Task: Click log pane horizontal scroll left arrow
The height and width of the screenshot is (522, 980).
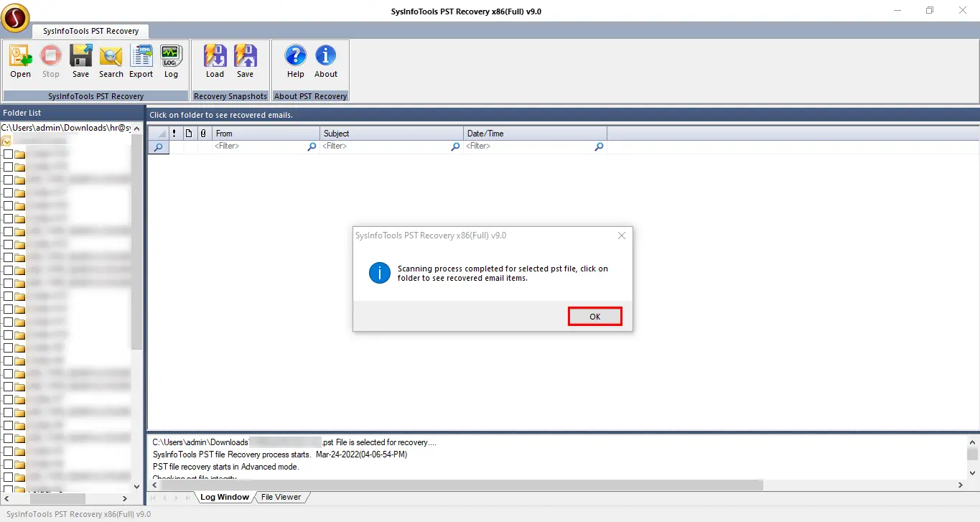Action: [x=154, y=485]
